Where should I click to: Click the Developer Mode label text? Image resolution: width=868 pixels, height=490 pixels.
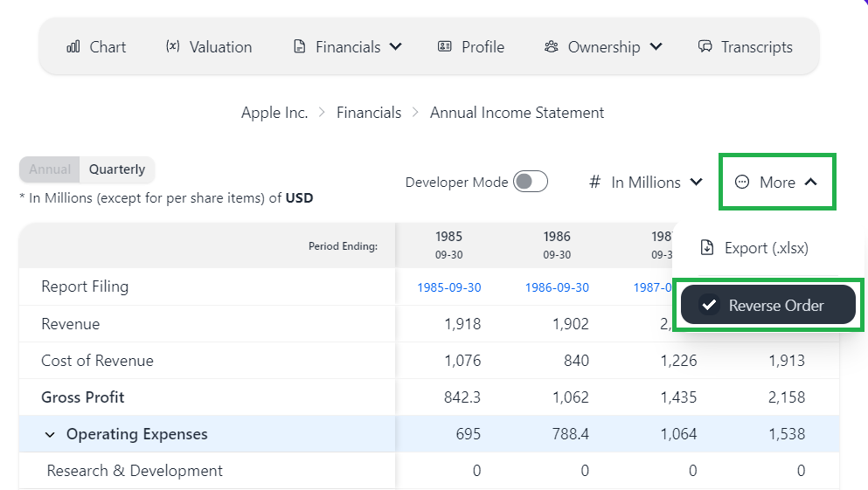pyautogui.click(x=456, y=182)
